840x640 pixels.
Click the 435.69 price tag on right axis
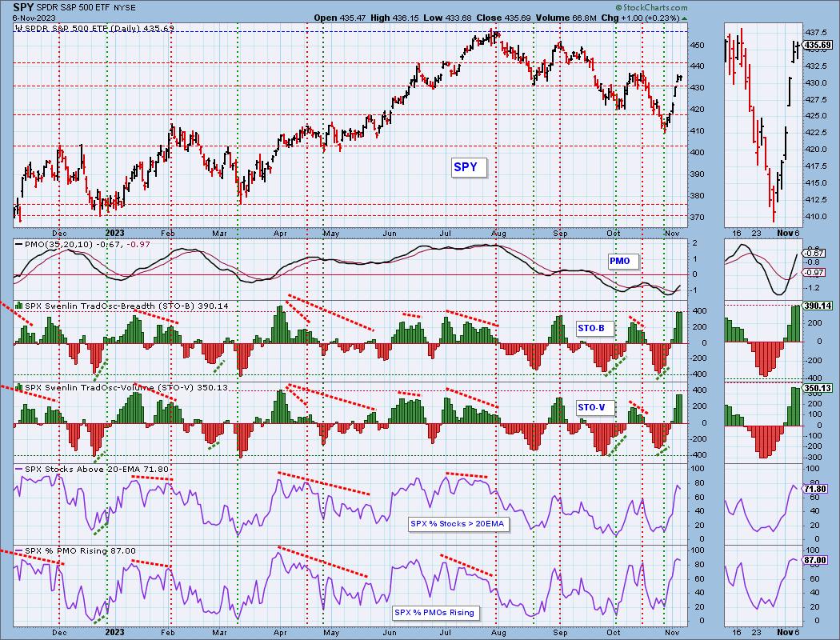[818, 45]
